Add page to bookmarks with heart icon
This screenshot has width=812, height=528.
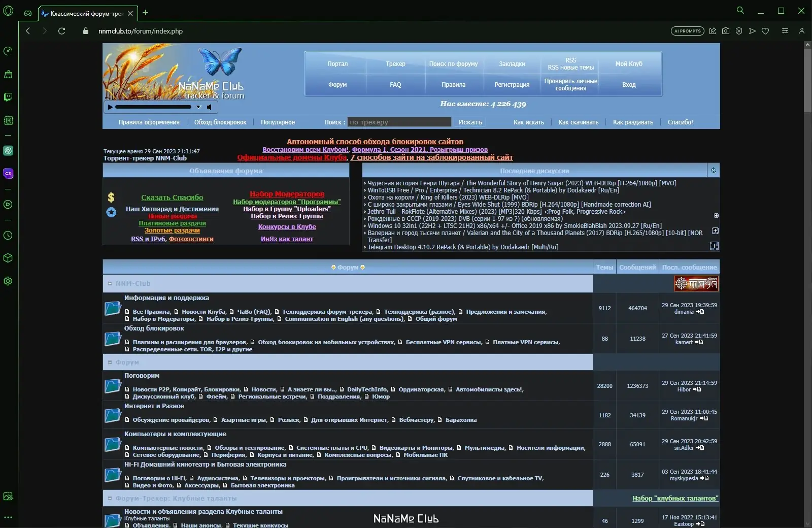[765, 31]
